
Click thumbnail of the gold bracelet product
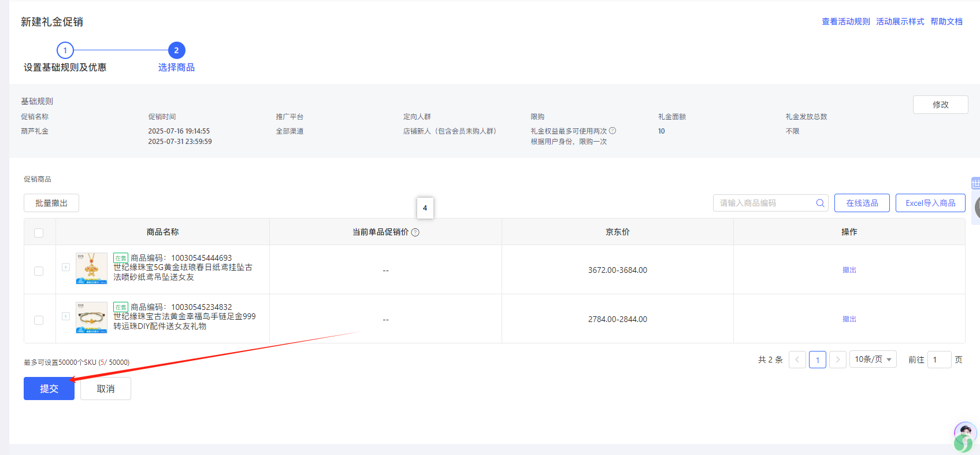91,317
